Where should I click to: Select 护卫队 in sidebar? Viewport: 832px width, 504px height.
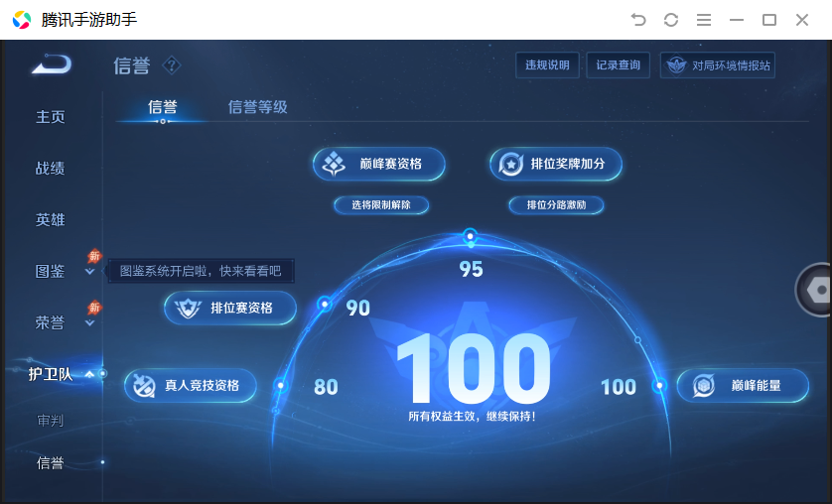[x=50, y=374]
